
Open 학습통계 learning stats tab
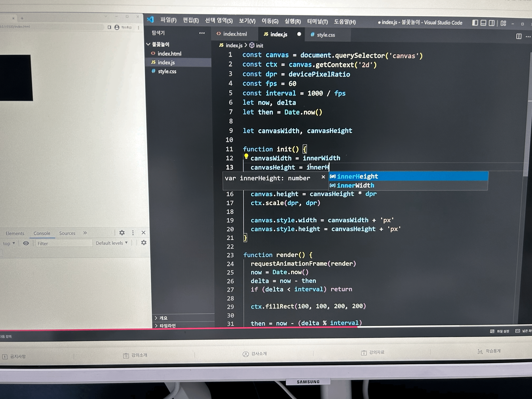tap(489, 351)
